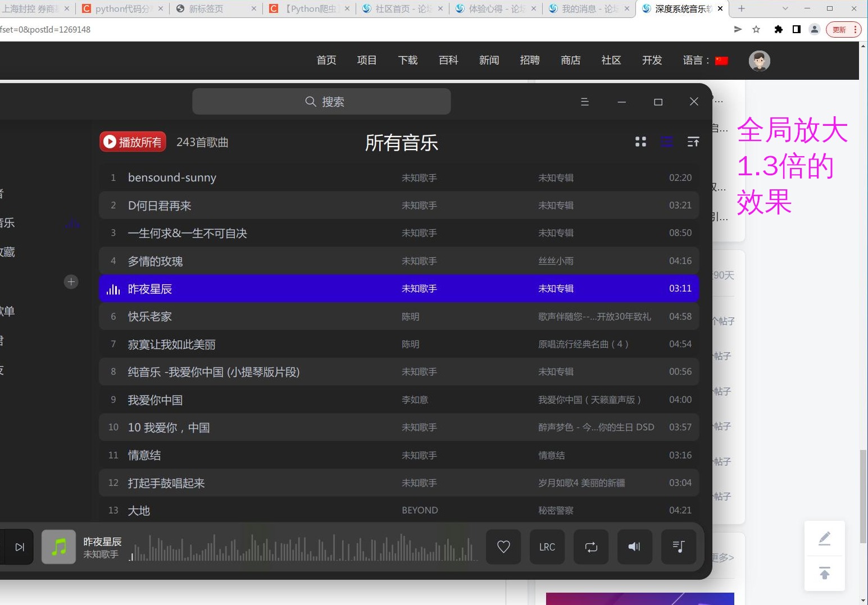Open the sort order icon

click(x=693, y=142)
